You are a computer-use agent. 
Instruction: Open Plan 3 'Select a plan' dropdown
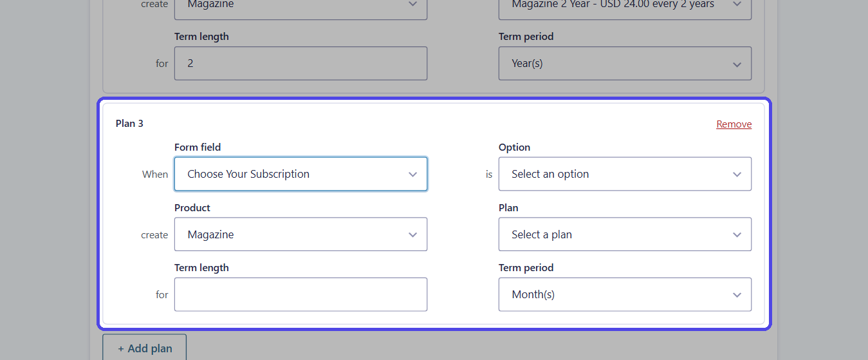tap(625, 234)
